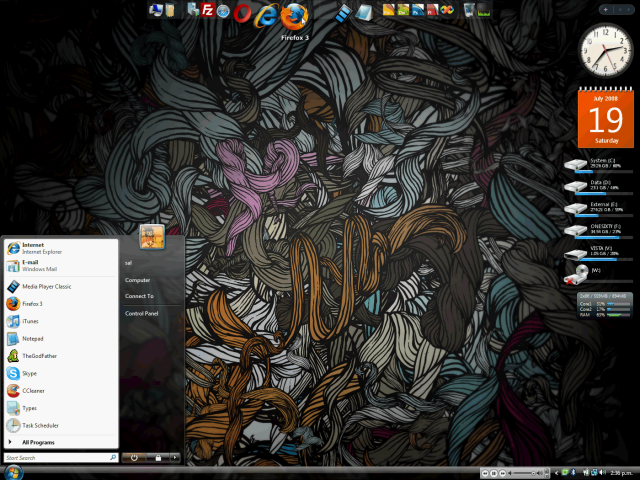The image size is (640, 480).
Task: Open the red Flash dock icon
Action: tap(432, 9)
